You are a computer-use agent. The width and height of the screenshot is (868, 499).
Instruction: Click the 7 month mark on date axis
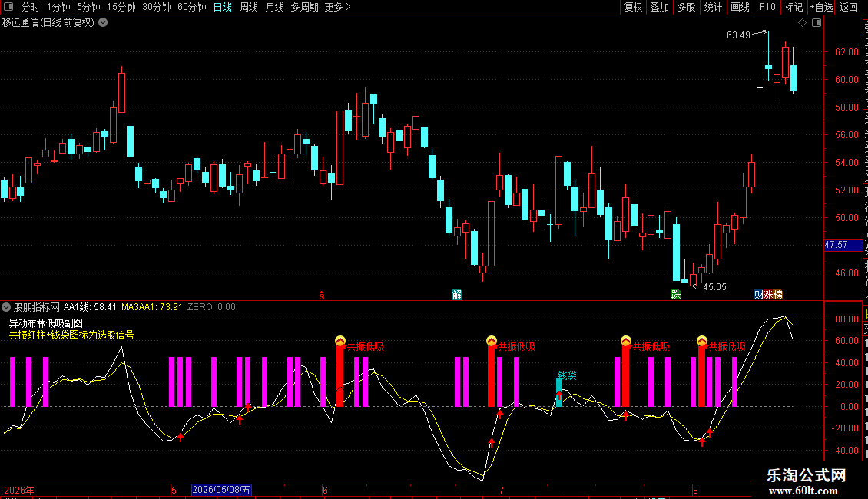pyautogui.click(x=502, y=490)
